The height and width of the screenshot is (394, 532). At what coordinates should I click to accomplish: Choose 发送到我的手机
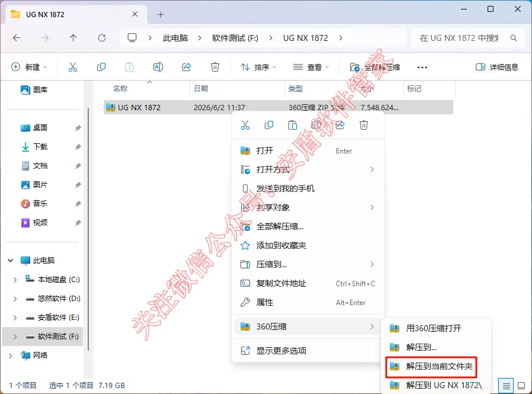tap(308, 188)
